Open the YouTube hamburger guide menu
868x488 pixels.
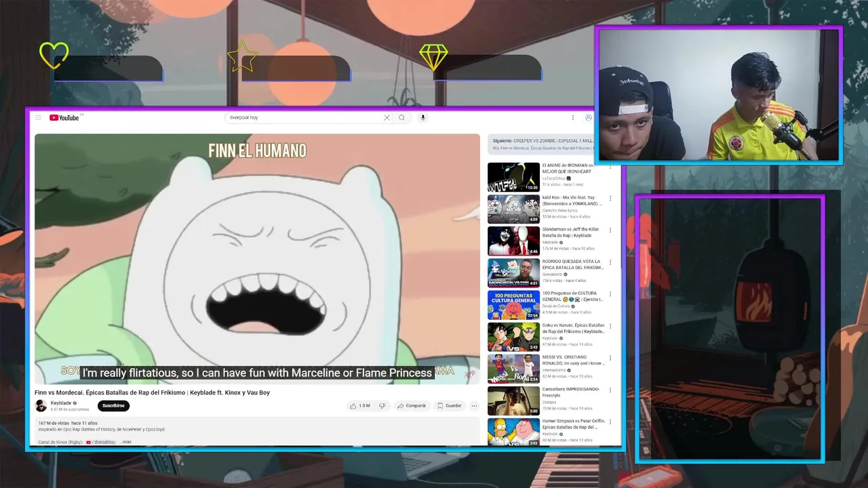point(38,117)
